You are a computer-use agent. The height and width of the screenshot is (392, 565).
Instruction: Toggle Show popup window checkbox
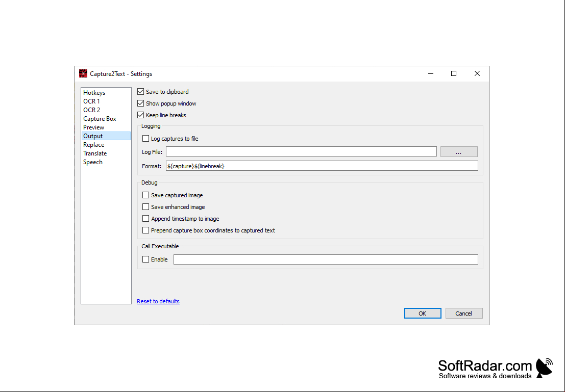(x=140, y=103)
